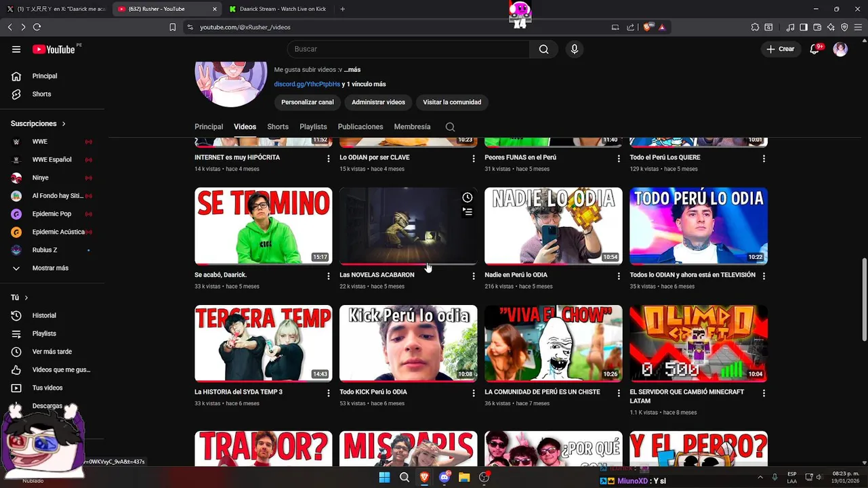Open options for Nadie en Perú lo ODIA
The height and width of the screenshot is (488, 868).
(619, 276)
